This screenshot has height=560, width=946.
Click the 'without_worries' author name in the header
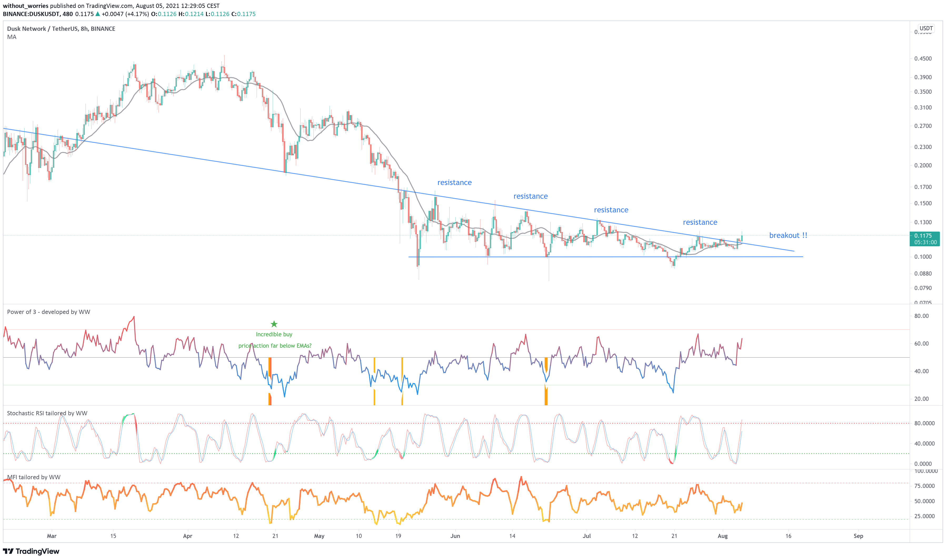26,6
